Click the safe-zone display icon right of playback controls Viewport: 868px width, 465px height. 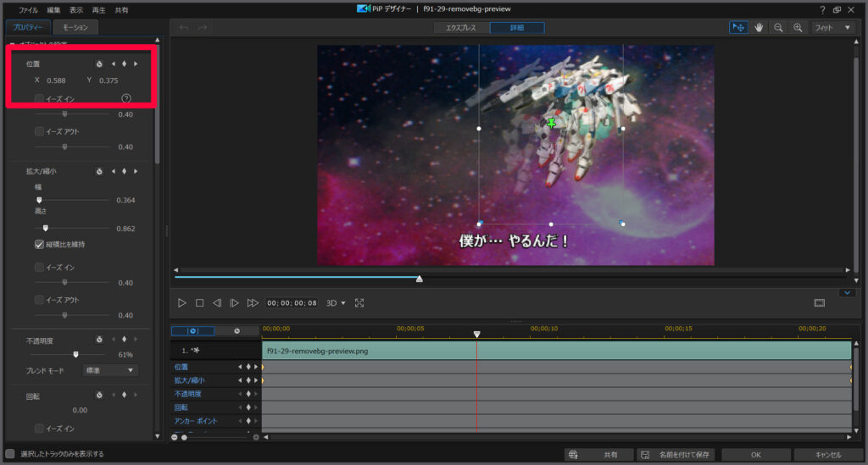tap(820, 303)
